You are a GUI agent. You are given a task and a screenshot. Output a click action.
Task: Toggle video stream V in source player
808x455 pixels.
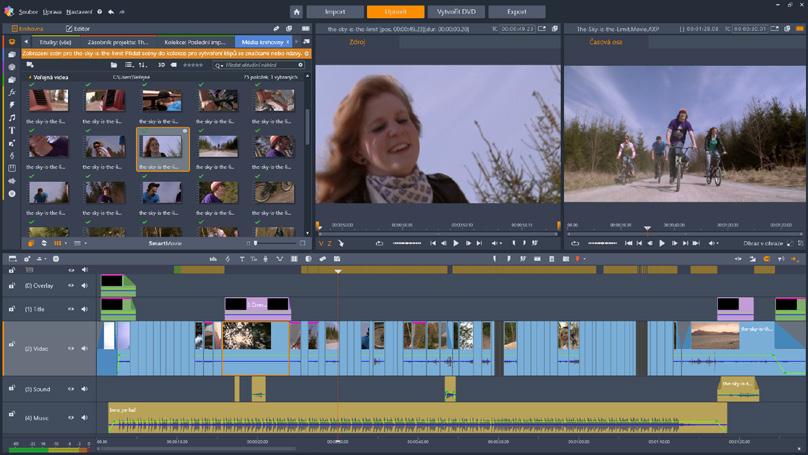pyautogui.click(x=321, y=243)
